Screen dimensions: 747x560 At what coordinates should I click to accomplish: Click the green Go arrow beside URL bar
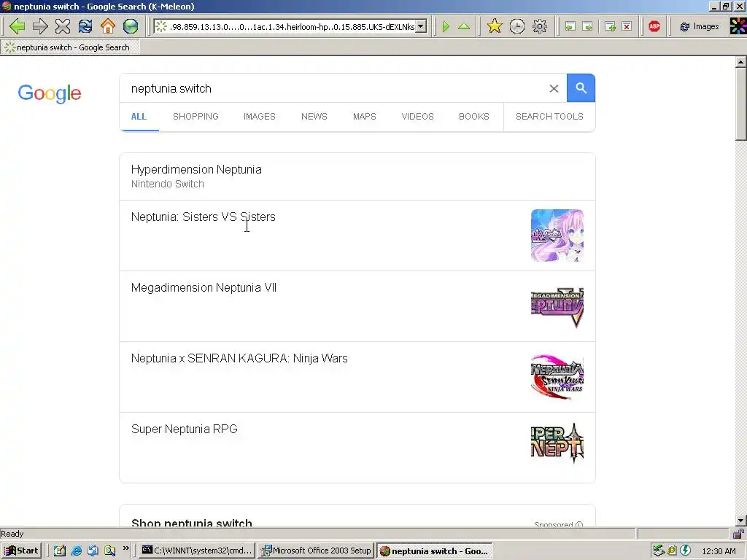pos(446,26)
